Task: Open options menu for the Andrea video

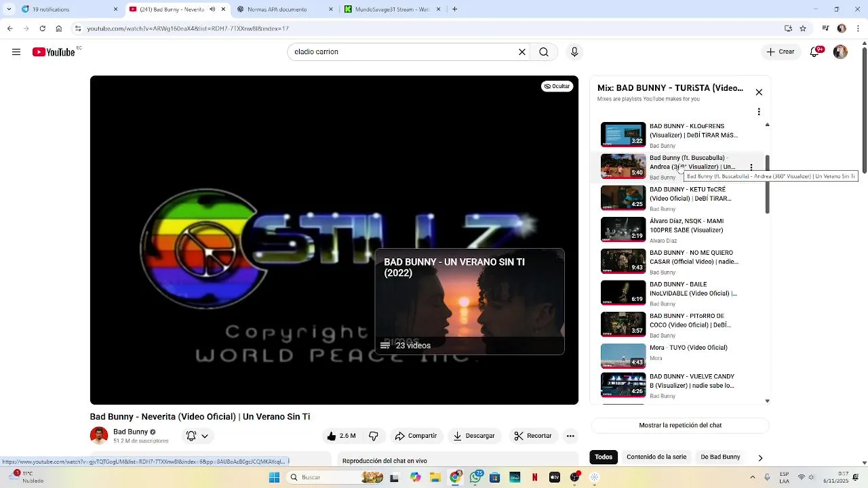Action: [x=751, y=167]
